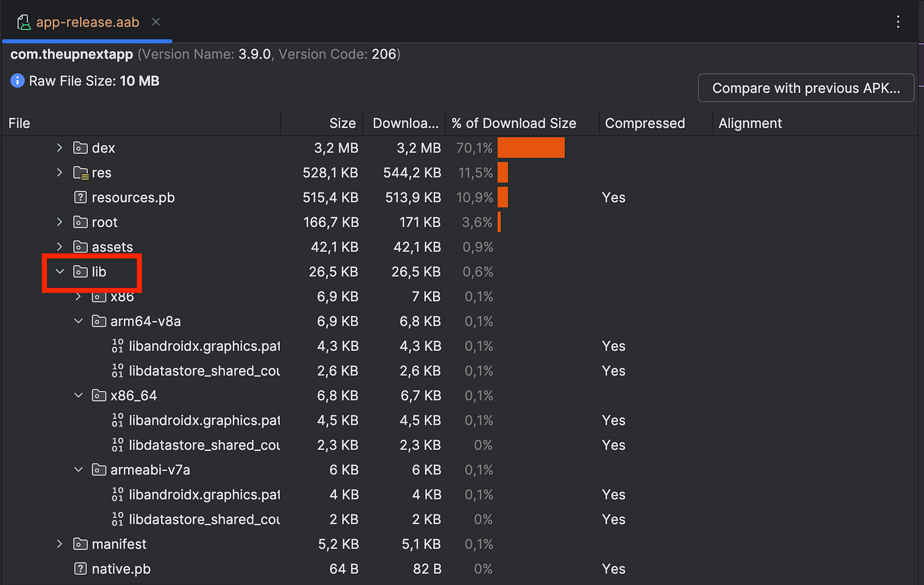The image size is (924, 585).
Task: Select the assets folder icon
Action: pyautogui.click(x=79, y=247)
